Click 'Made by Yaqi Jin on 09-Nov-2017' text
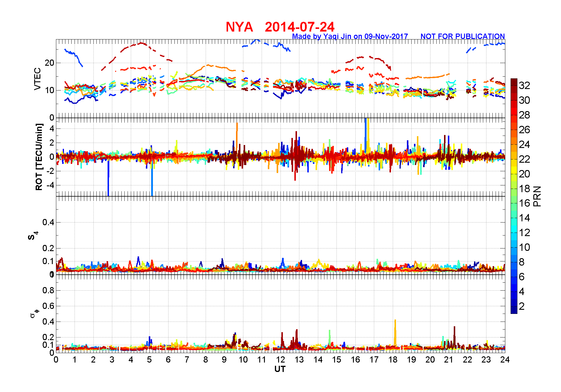Image resolution: width=561 pixels, height=392 pixels. tap(350, 37)
